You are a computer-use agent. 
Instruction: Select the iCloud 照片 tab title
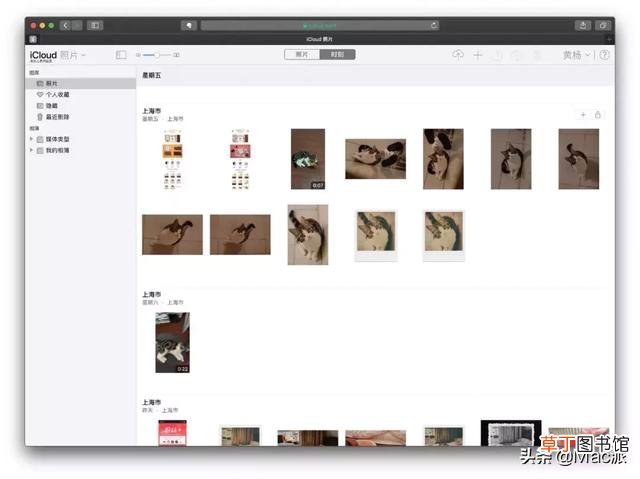coord(319,39)
